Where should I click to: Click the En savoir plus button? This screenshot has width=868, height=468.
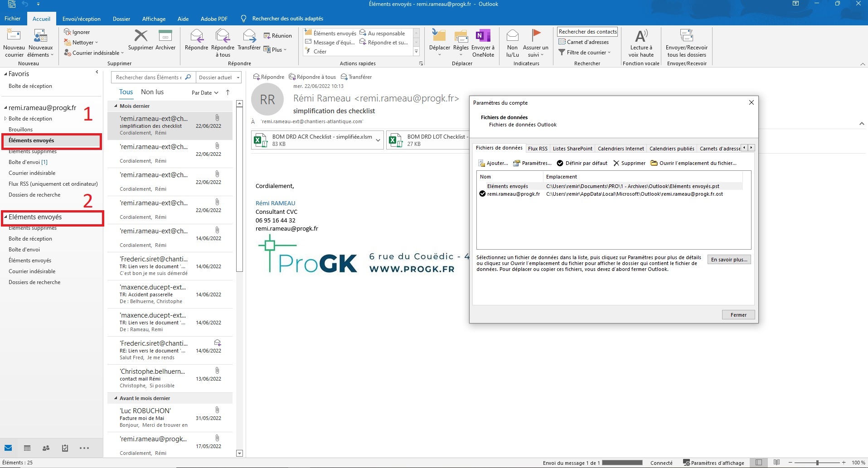729,260
